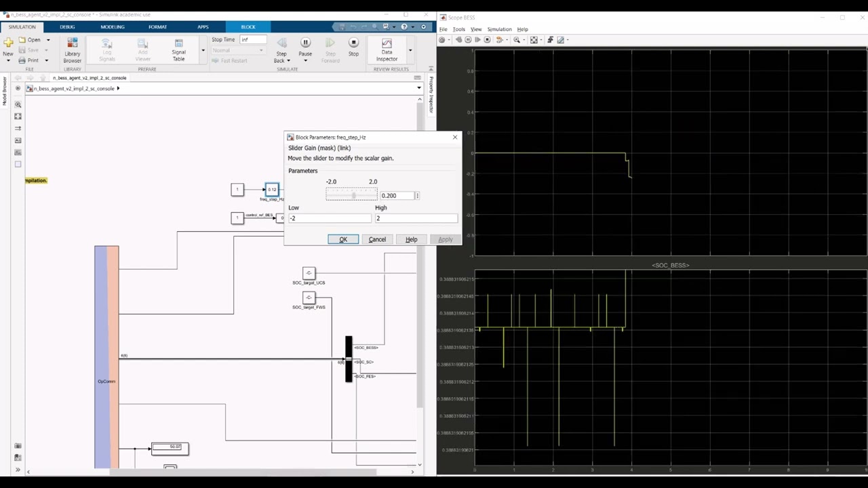Click Help in Block Parameters dialog
This screenshot has width=868, height=488.
(x=411, y=239)
